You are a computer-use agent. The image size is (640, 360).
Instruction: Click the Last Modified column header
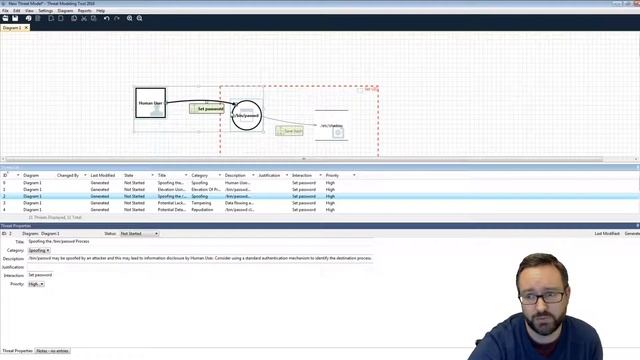pyautogui.click(x=102, y=176)
